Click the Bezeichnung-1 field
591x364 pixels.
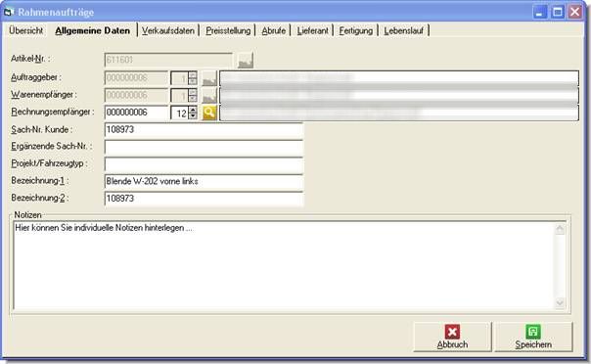click(x=204, y=182)
